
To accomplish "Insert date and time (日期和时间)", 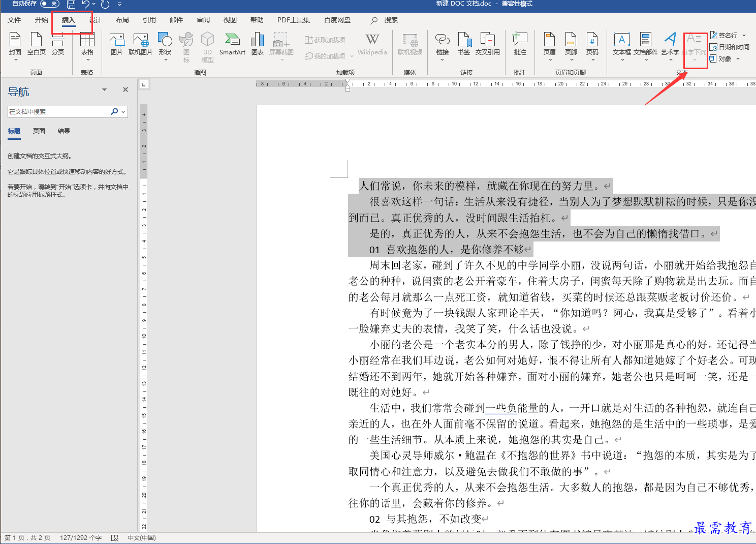I will click(730, 47).
